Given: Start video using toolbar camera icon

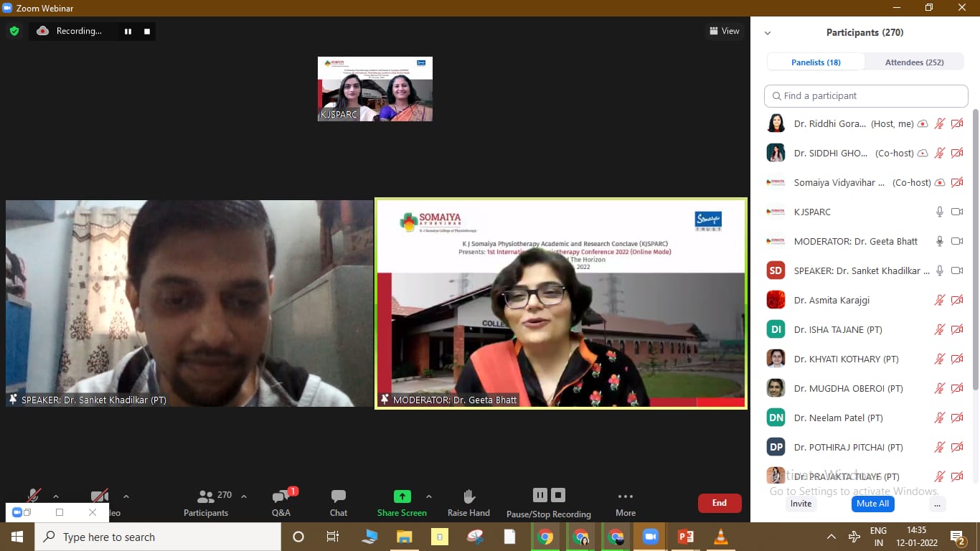Looking at the screenshot, I should 100,496.
